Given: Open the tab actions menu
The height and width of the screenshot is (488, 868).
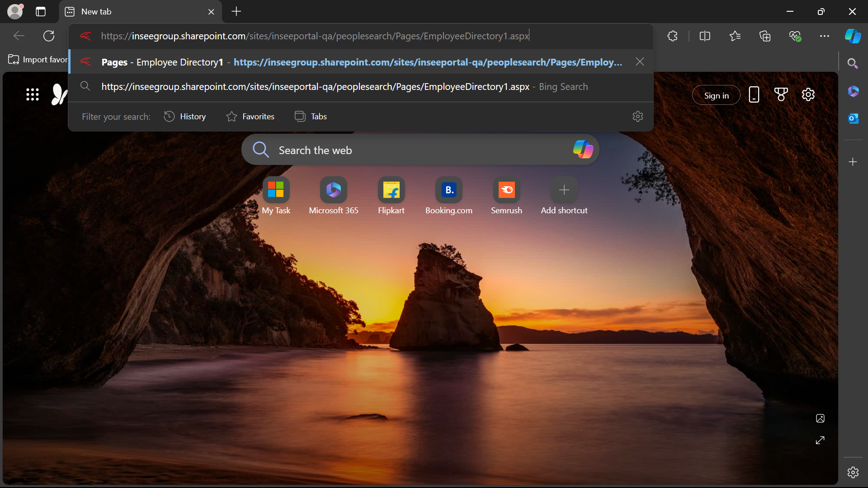Looking at the screenshot, I should (41, 12).
